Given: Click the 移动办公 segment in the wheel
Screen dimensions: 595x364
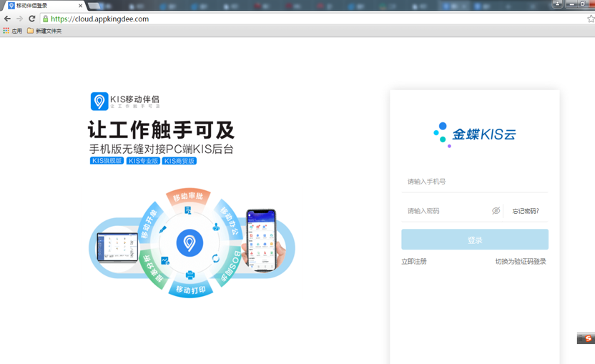Looking at the screenshot, I should coord(229,221).
